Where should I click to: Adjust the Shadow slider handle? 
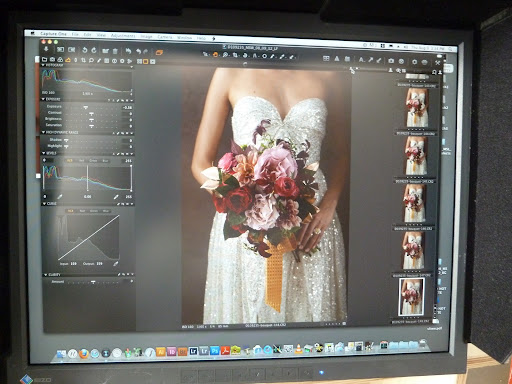click(x=66, y=140)
